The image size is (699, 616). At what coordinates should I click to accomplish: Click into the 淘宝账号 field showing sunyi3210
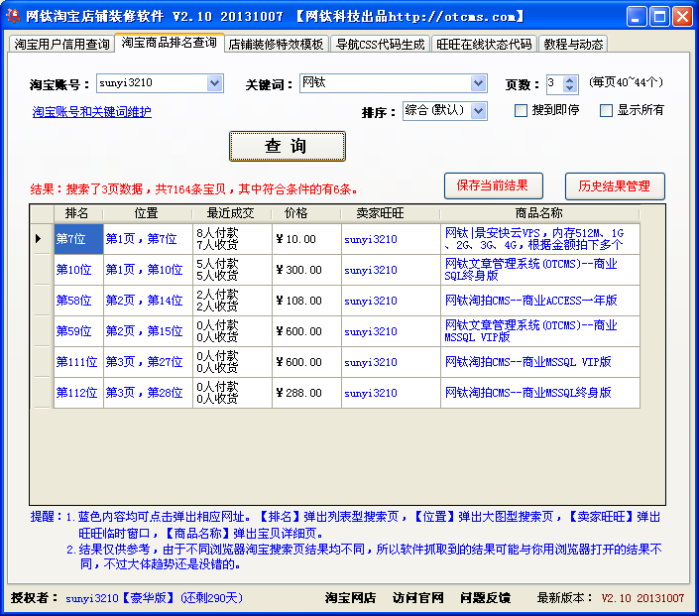pyautogui.click(x=152, y=83)
